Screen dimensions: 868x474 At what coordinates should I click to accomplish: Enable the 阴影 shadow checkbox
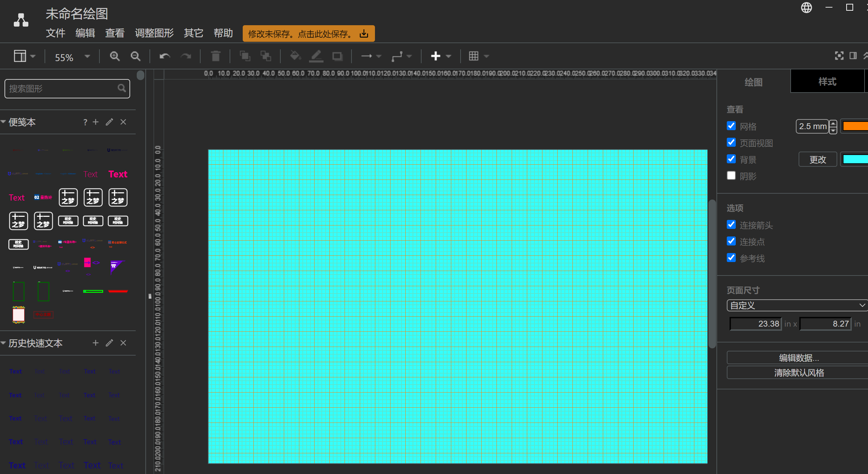pos(731,176)
